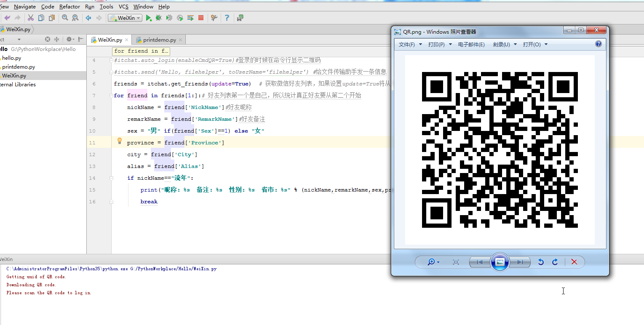
Task: Open the project panel settings gear
Action: (x=69, y=39)
